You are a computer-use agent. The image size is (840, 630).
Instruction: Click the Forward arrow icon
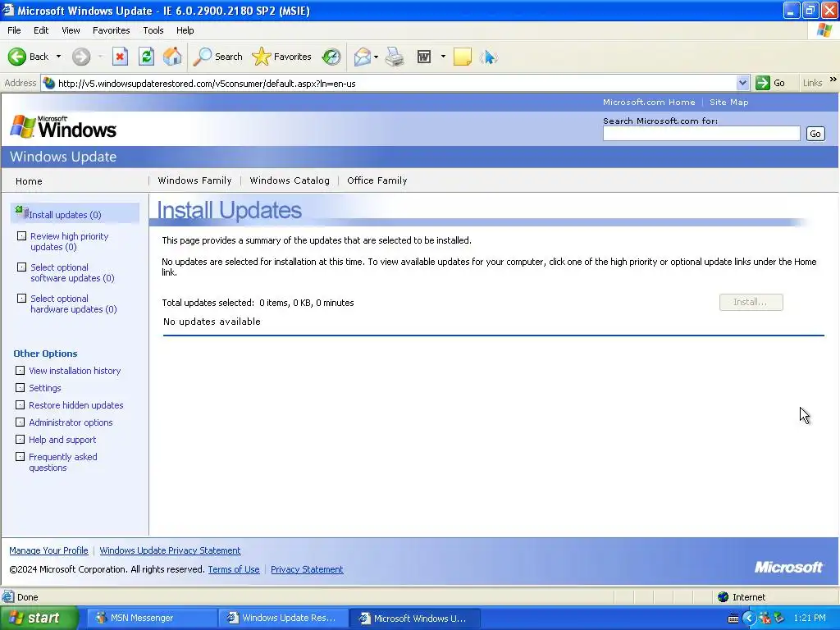tap(81, 57)
